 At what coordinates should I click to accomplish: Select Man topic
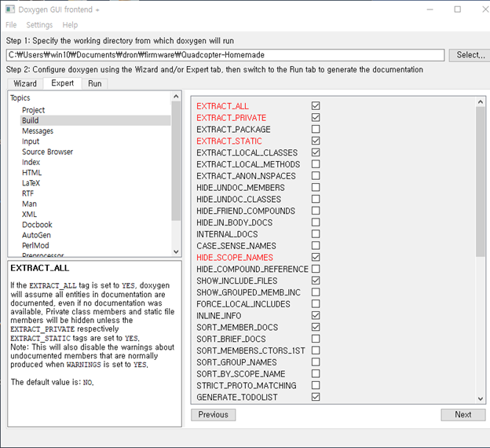point(29,204)
